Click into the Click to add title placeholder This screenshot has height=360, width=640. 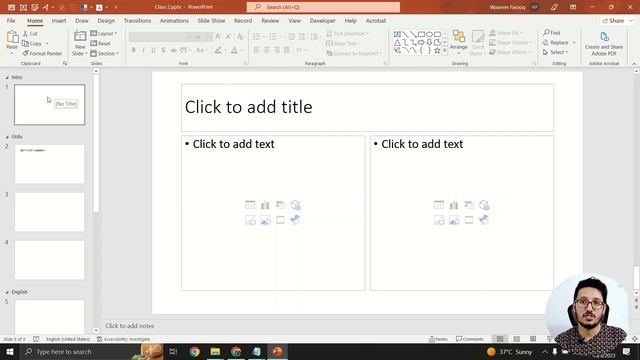click(x=367, y=107)
